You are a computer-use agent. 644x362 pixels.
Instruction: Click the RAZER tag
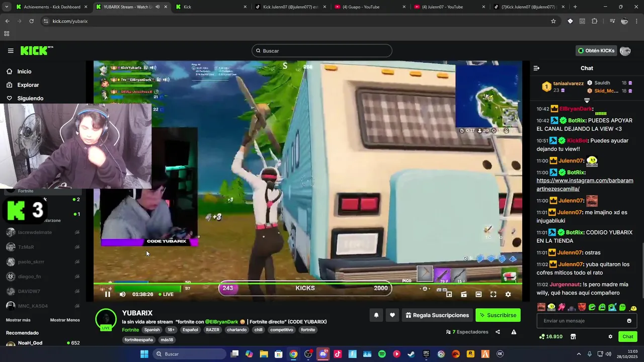pos(212,330)
